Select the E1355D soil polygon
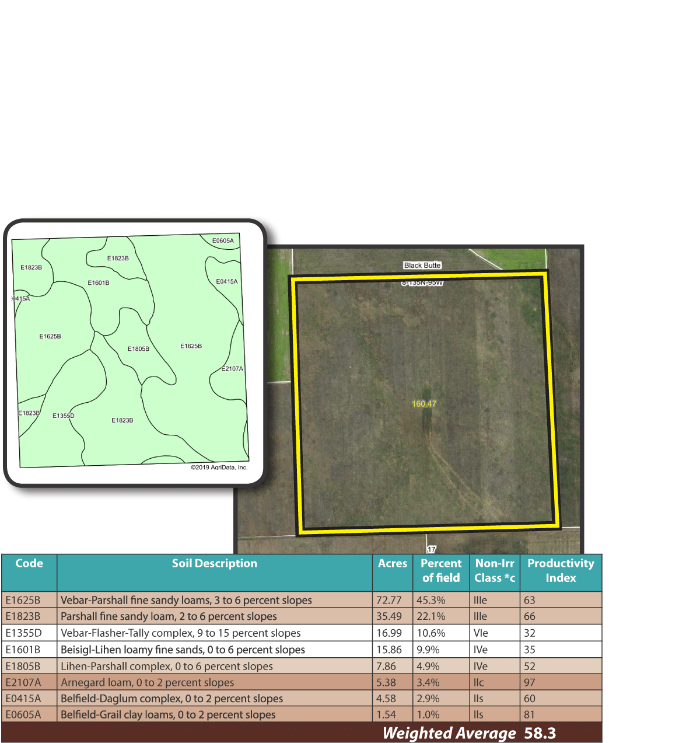The height and width of the screenshot is (743, 700). 64,415
